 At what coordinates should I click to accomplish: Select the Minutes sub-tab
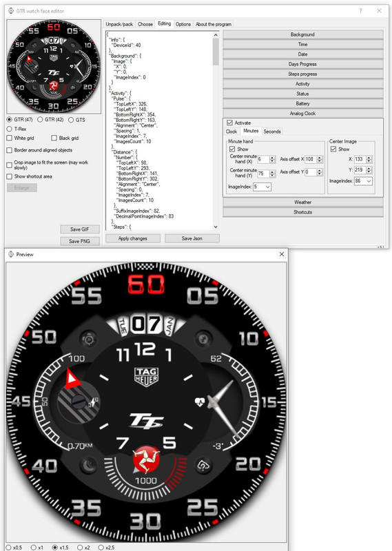coord(251,131)
